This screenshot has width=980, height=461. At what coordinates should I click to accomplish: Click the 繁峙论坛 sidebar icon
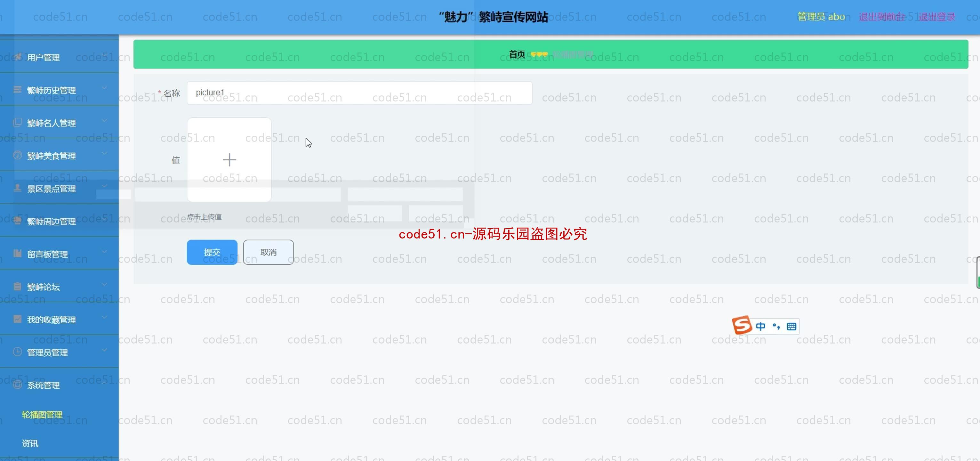click(x=17, y=287)
